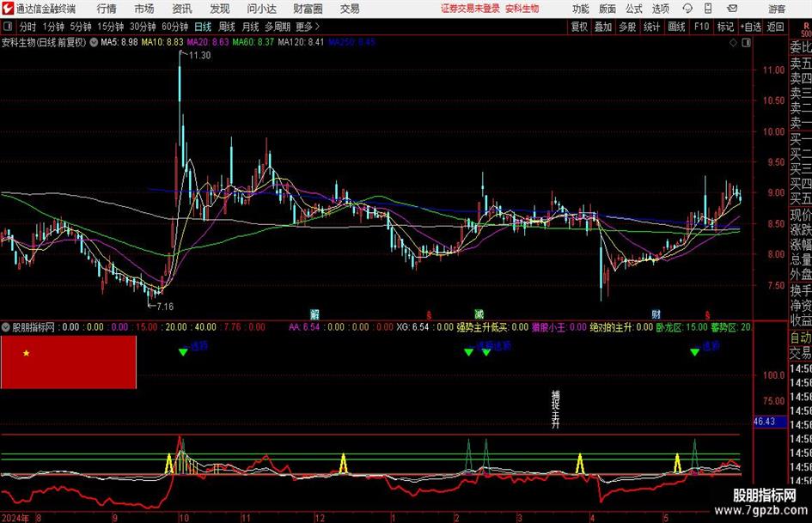The height and width of the screenshot is (523, 812).
Task: Open the 市场 menu
Action: (144, 9)
